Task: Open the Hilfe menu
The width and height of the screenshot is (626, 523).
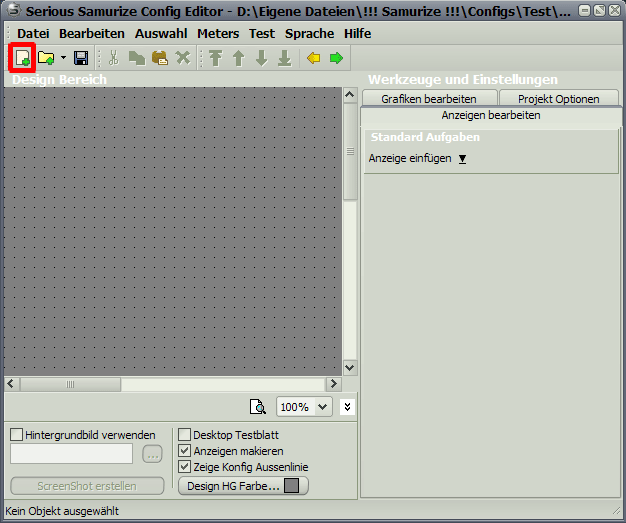Action: [x=357, y=34]
